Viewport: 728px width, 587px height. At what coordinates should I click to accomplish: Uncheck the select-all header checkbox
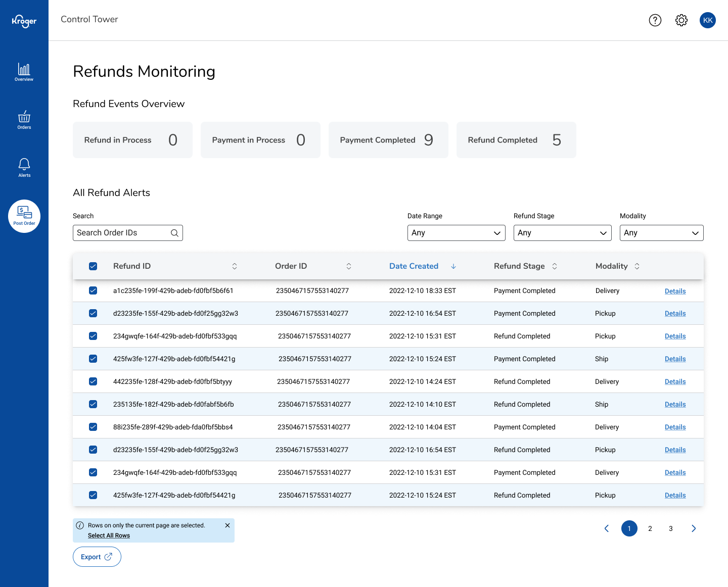click(x=93, y=266)
